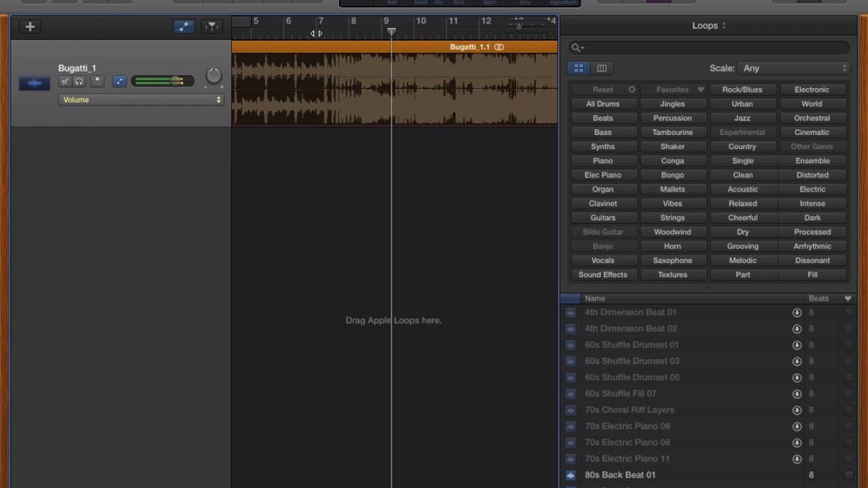Select the Bugatti_1.1 audio region header
Image resolution: width=868 pixels, height=488 pixels.
click(395, 47)
